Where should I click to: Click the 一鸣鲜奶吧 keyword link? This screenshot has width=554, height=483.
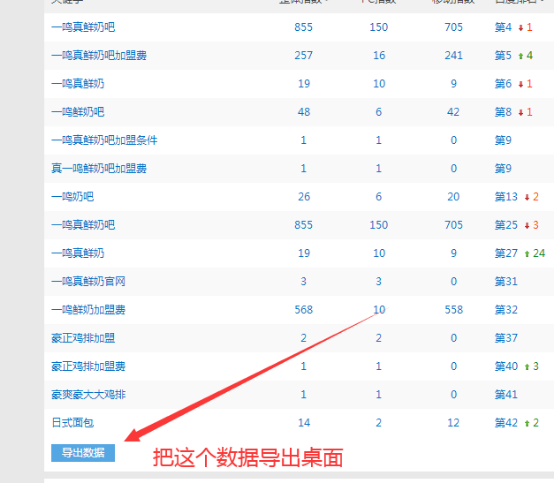(78, 112)
